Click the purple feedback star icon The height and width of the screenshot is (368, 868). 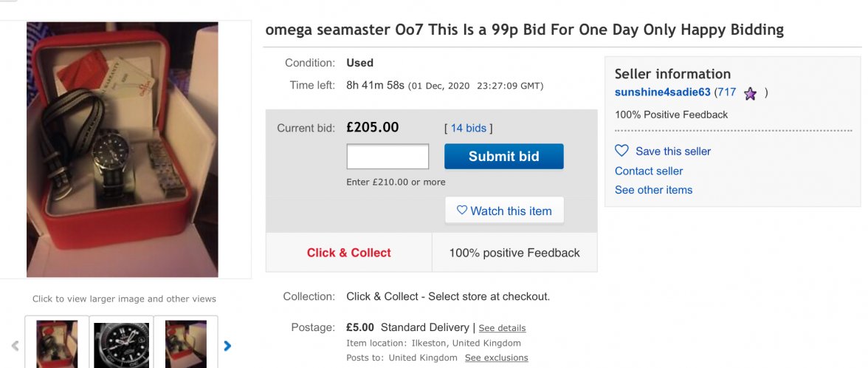[750, 93]
